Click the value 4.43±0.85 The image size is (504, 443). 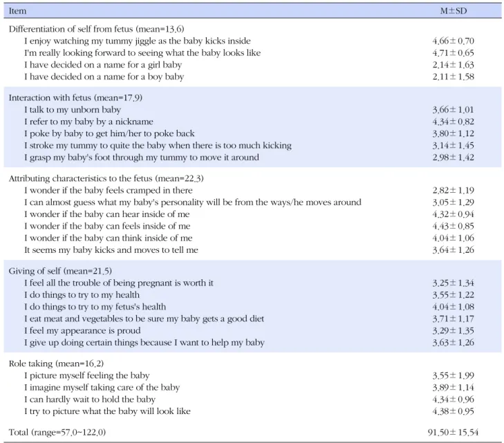pos(454,226)
